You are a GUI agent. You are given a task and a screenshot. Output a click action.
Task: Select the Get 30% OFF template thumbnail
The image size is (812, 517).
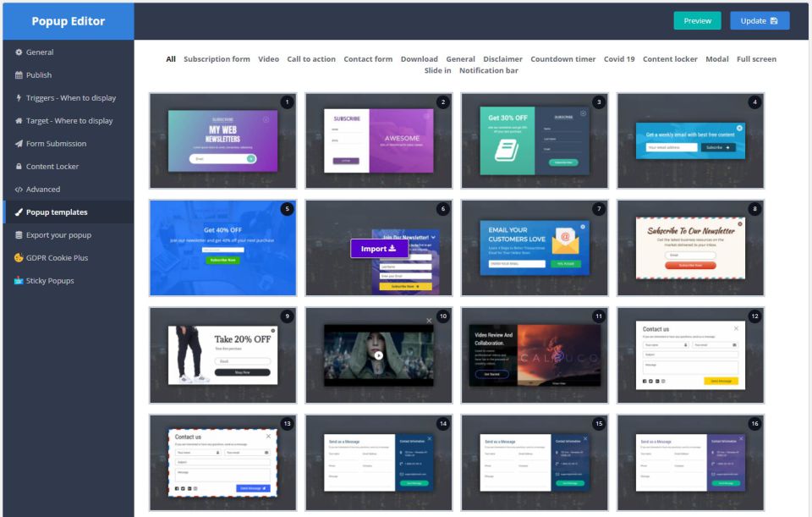(x=534, y=140)
